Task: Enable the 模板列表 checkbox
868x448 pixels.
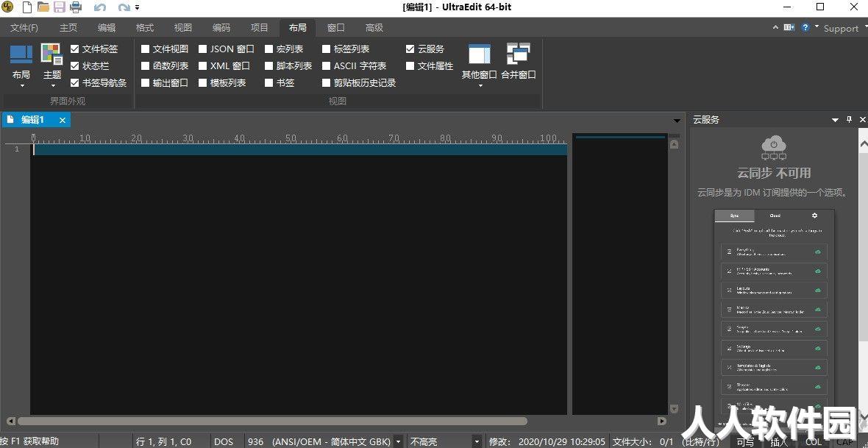Action: pyautogui.click(x=202, y=83)
